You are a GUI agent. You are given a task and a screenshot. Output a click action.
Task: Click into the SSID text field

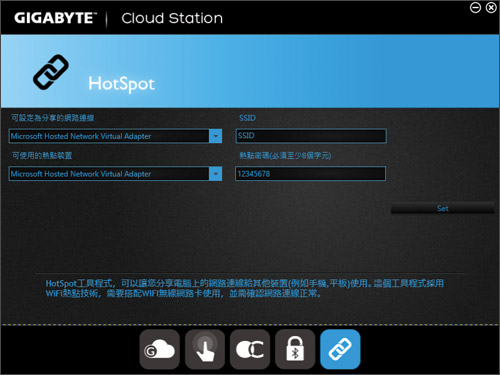311,136
